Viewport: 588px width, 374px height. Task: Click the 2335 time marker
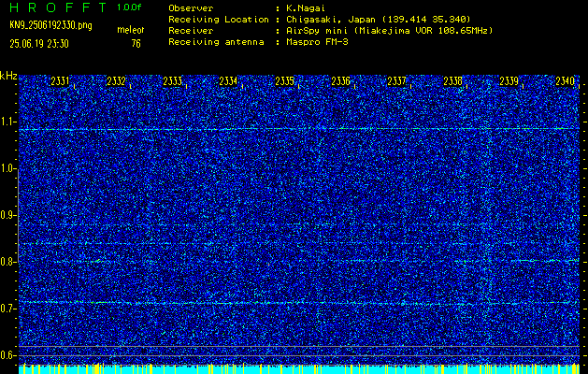(284, 81)
